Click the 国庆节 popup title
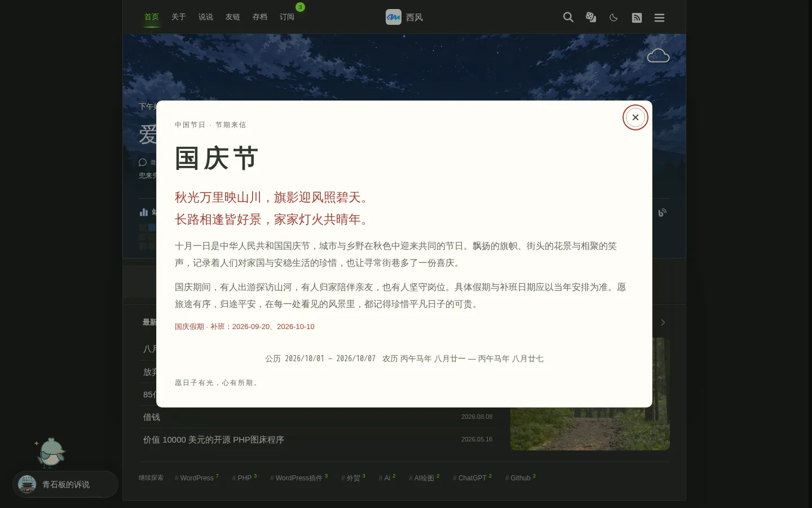 [x=217, y=158]
